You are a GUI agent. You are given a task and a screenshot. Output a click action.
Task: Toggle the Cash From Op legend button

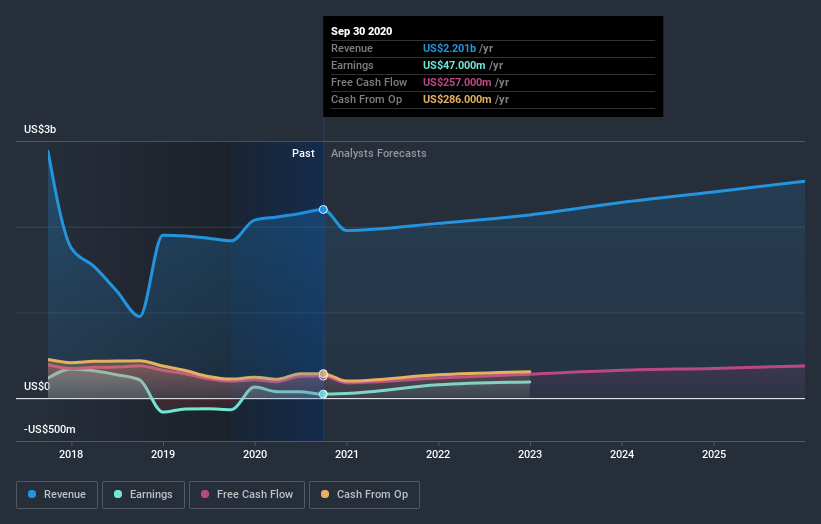click(364, 495)
